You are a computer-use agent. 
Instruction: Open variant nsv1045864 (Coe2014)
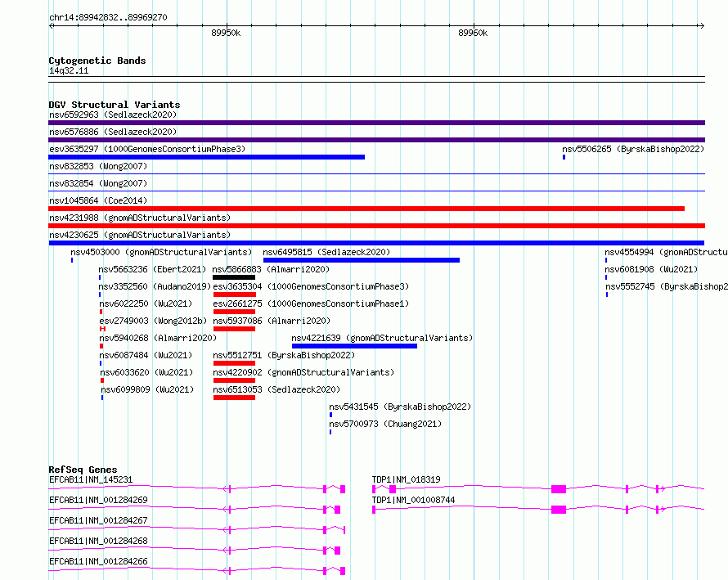point(98,200)
